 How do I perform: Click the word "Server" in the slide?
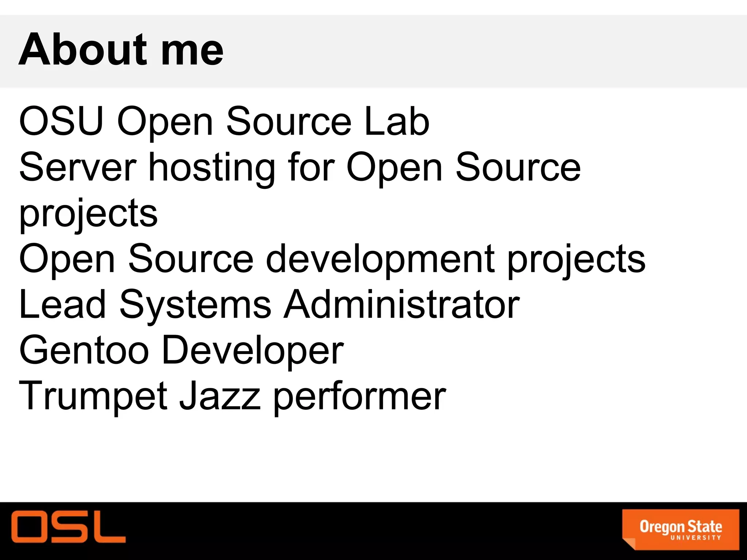pyautogui.click(x=78, y=167)
